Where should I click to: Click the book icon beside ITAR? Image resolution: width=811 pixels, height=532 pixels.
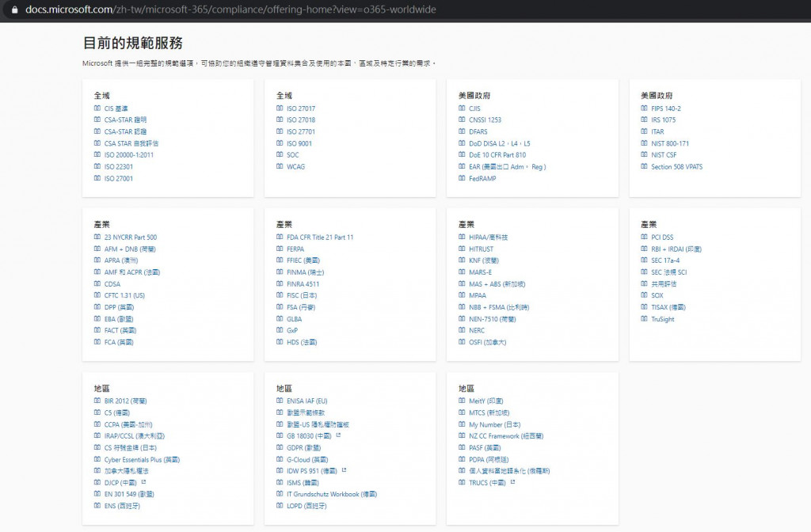click(x=644, y=131)
